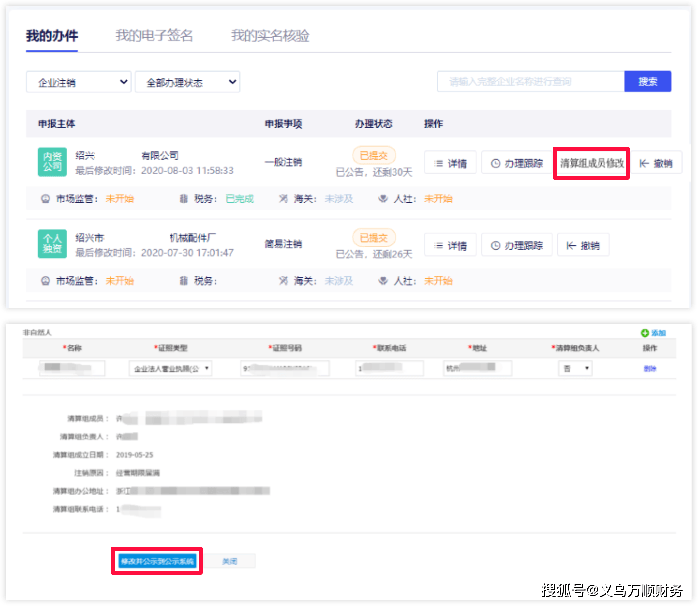The height and width of the screenshot is (606, 700).
Task: Click 已提交 status badge in 简易注销 row
Action: (x=374, y=238)
